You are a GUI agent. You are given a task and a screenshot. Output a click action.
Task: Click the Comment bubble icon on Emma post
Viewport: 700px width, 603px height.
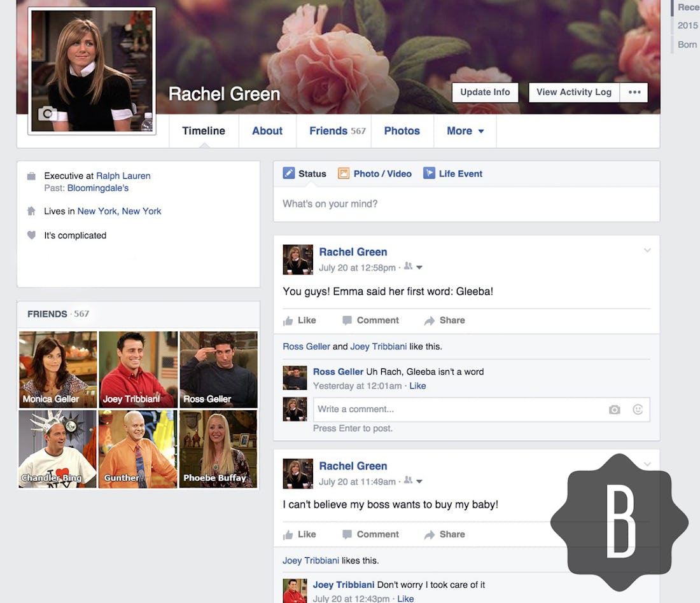(x=347, y=320)
